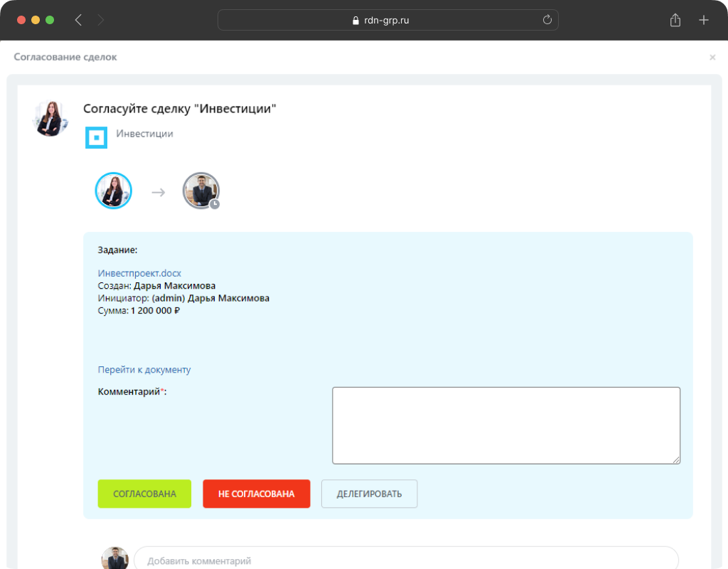Follow the Перейти к документу link
The image size is (728, 569).
pos(144,370)
